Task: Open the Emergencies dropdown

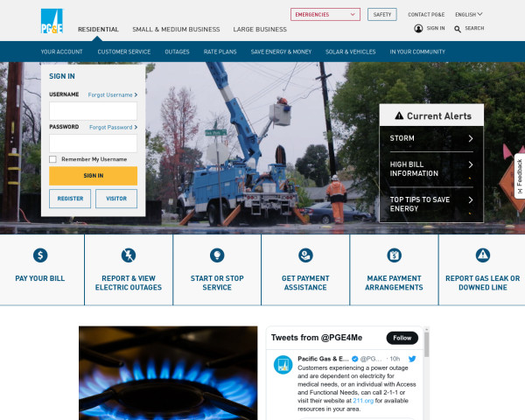Action: (x=325, y=15)
